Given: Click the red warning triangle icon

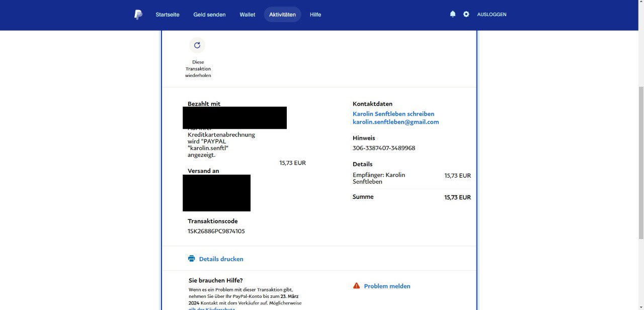Looking at the screenshot, I should point(356,286).
